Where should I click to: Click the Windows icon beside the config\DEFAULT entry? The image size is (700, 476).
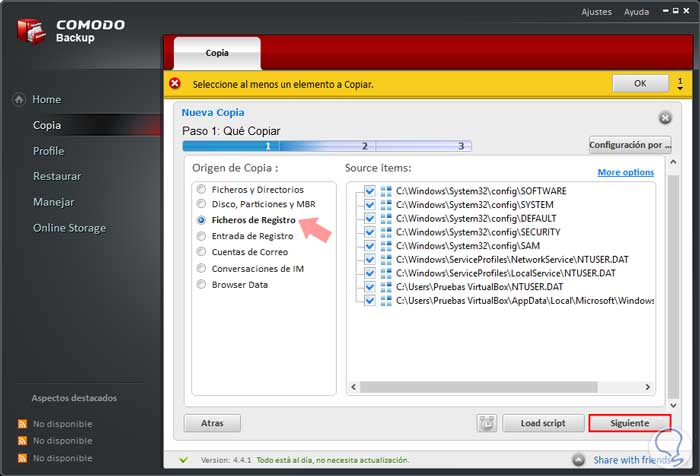click(x=386, y=218)
